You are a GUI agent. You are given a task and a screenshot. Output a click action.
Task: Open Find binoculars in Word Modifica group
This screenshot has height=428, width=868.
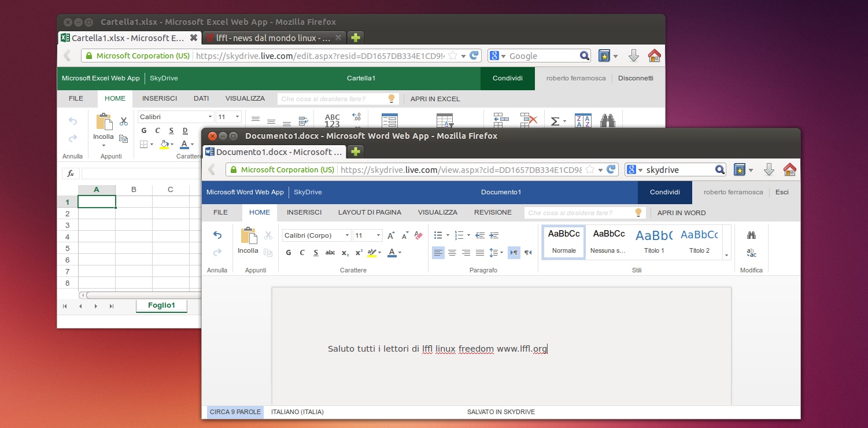(x=751, y=235)
